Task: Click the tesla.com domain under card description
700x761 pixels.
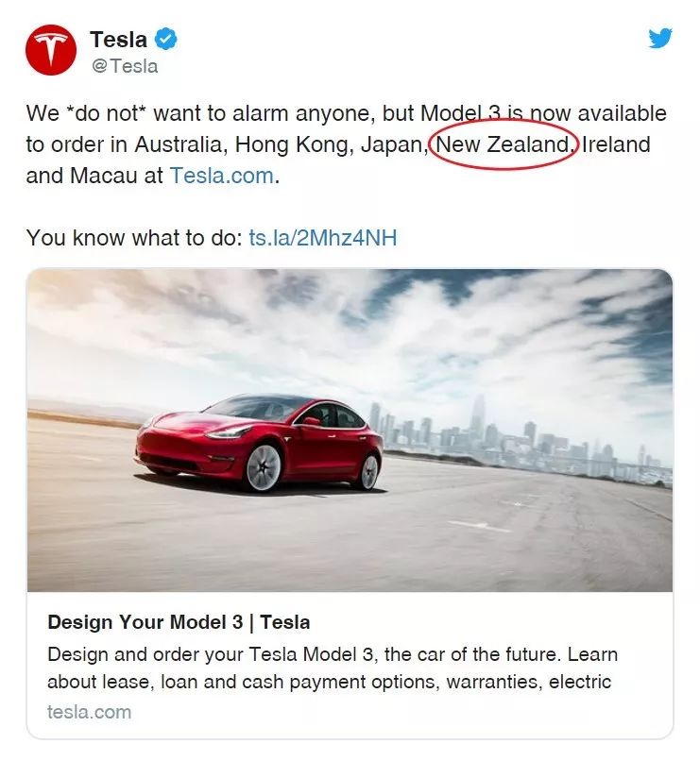Action: coord(89,712)
